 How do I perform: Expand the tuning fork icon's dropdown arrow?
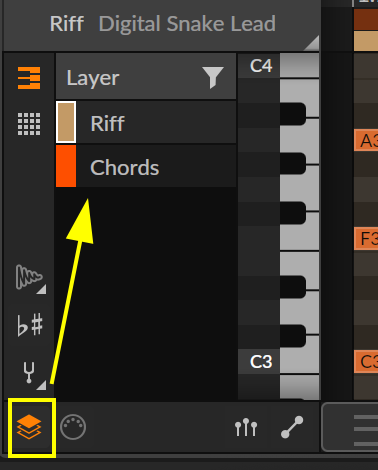[41, 385]
